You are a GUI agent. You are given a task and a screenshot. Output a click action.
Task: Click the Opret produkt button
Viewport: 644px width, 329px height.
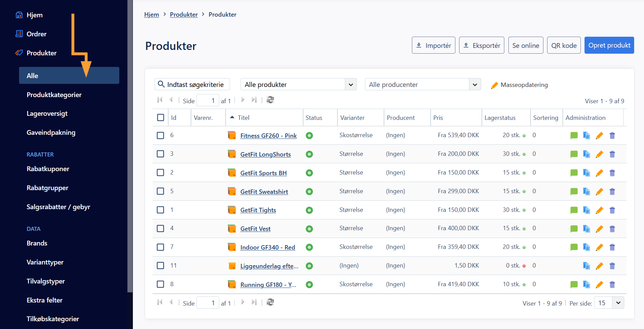[609, 45]
